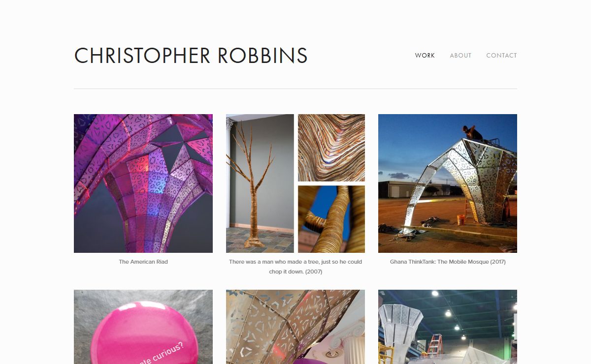Open the Mobile Mosque structure photo
591x364 pixels.
(x=448, y=183)
